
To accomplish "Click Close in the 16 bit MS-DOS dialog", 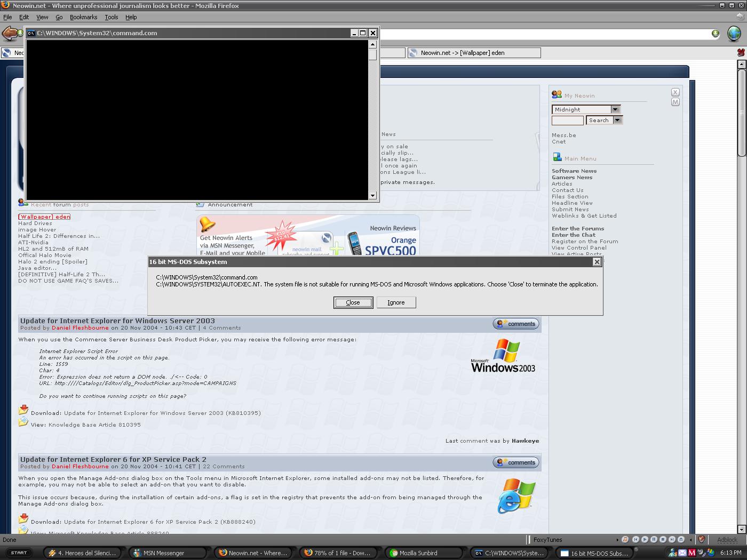I will point(353,302).
